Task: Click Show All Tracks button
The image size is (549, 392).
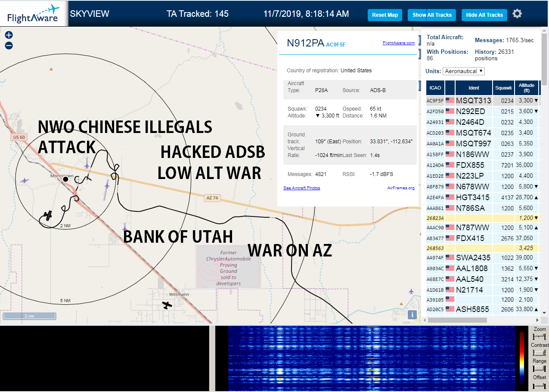Action: [x=432, y=15]
